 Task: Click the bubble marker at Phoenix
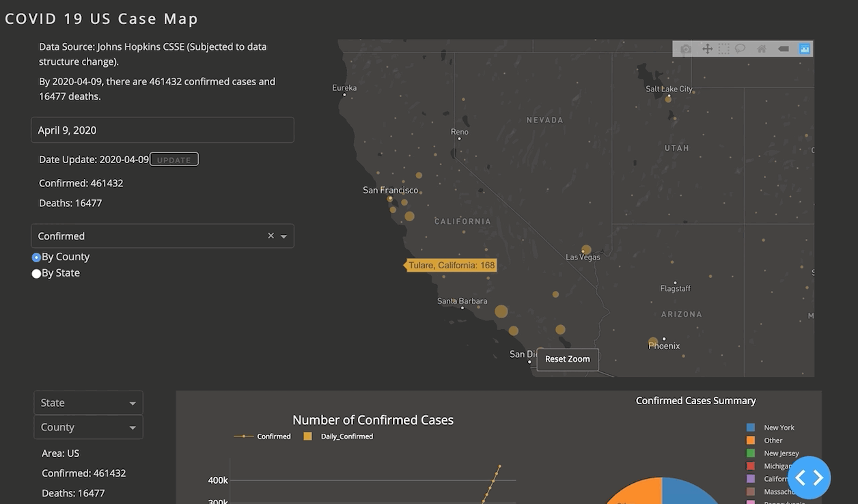point(653,341)
